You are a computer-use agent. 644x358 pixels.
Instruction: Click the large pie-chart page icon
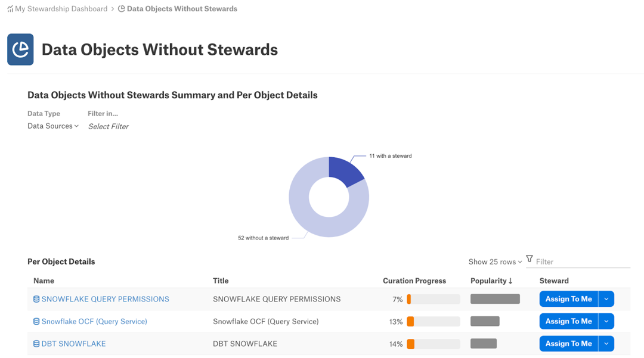tap(20, 49)
